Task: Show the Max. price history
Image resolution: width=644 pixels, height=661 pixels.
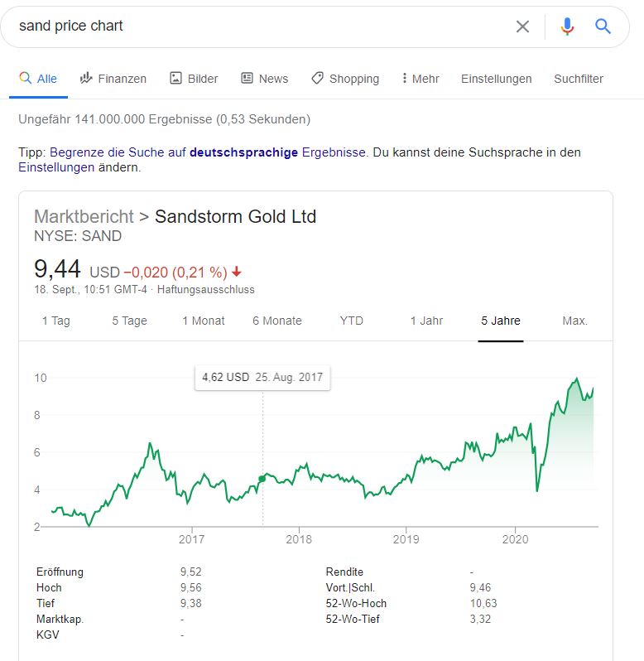Action: click(575, 321)
